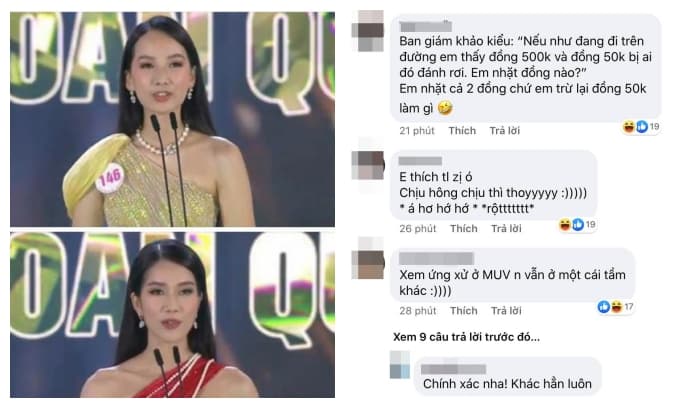The image size is (680, 408).
Task: Click the 26 phút timestamp
Action: (x=418, y=228)
